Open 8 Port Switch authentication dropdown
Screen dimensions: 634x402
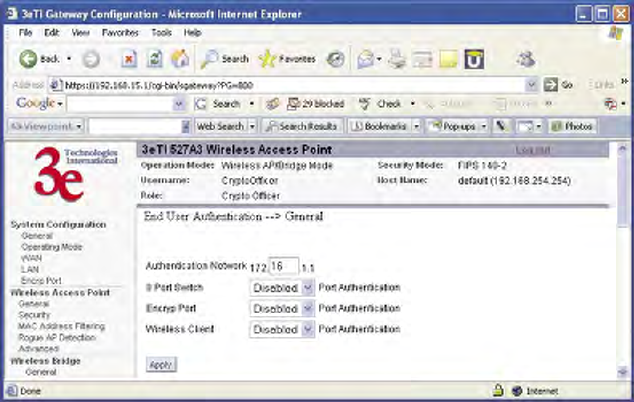(x=308, y=288)
